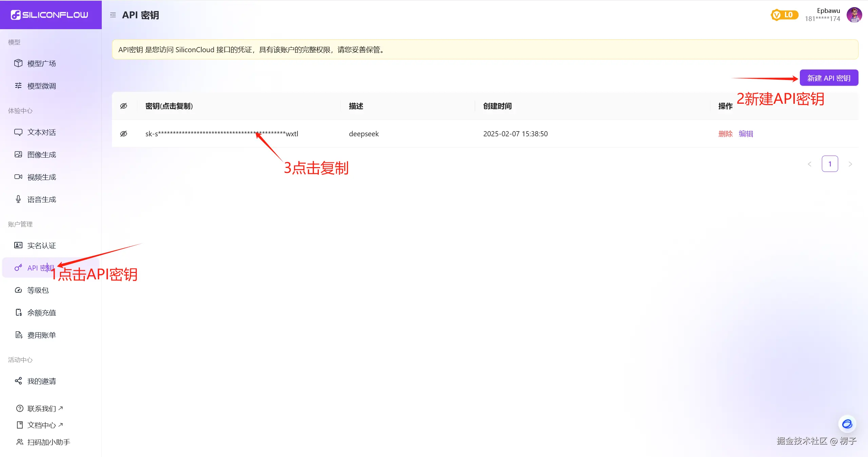
Task: Open 实名认证 in the sidebar
Action: coord(41,245)
